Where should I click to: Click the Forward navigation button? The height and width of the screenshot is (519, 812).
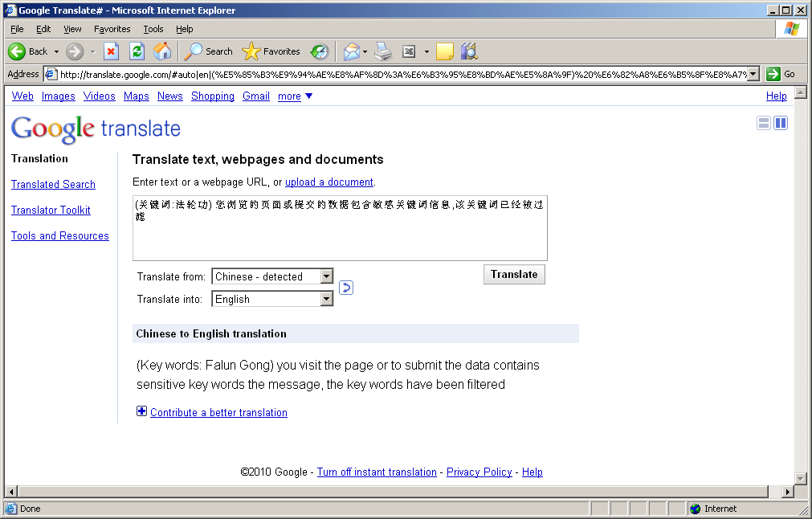(x=75, y=51)
